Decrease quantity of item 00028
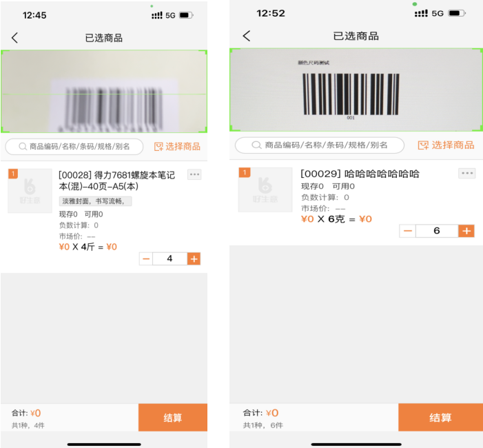 tap(146, 259)
